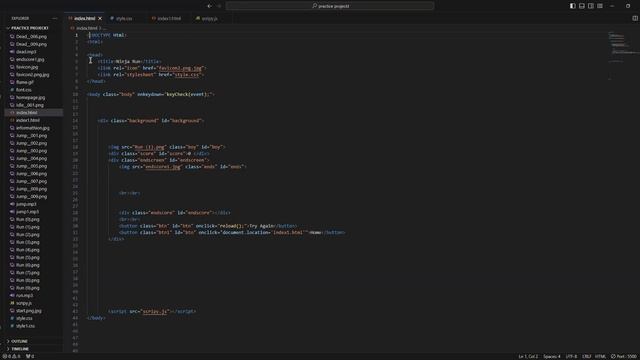Open information.jpg in Explorer
Viewport: 640px width, 360px height.
33,128
